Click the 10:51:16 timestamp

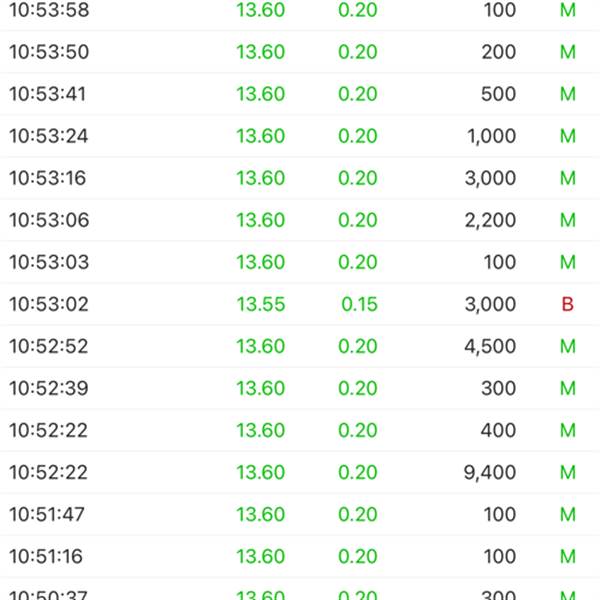(46, 556)
